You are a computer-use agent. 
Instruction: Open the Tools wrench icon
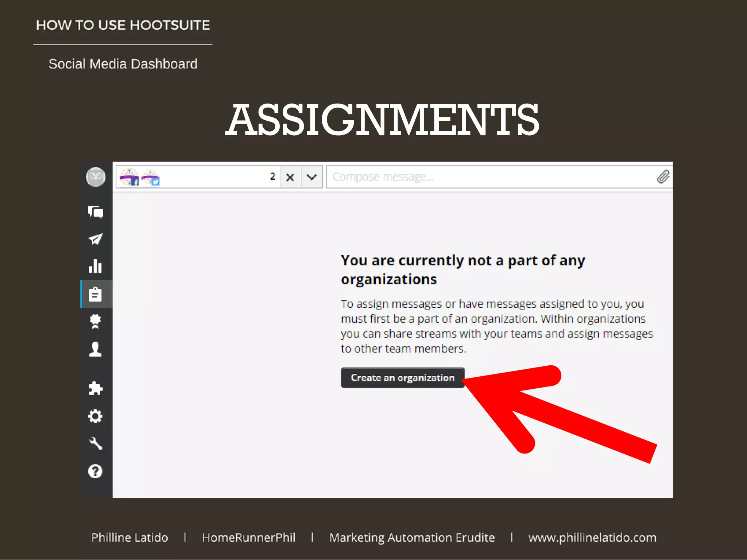point(96,443)
